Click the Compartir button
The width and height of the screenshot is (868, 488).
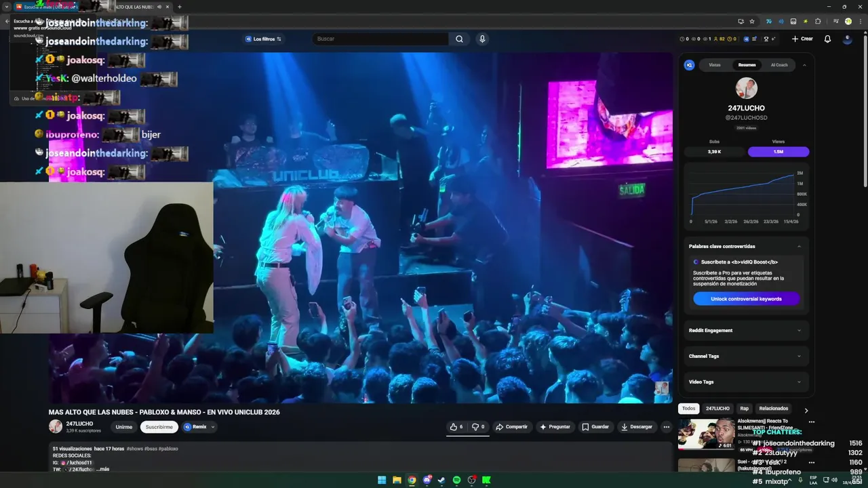pos(512,427)
